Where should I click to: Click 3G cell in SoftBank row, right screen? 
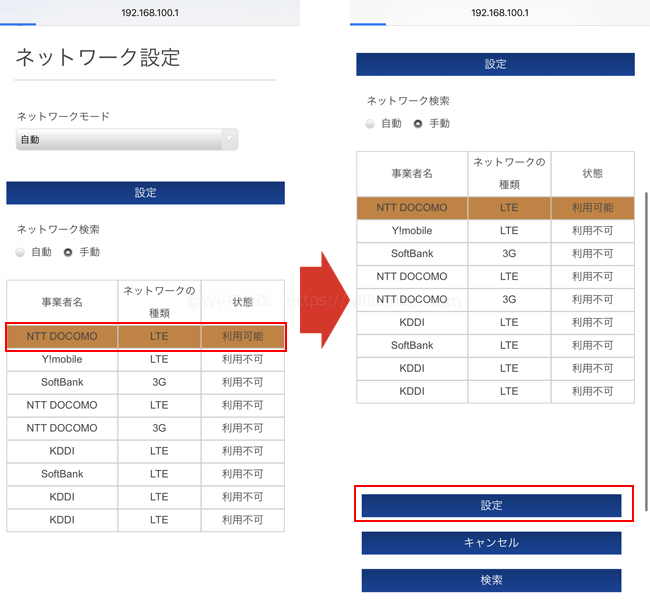tap(509, 254)
